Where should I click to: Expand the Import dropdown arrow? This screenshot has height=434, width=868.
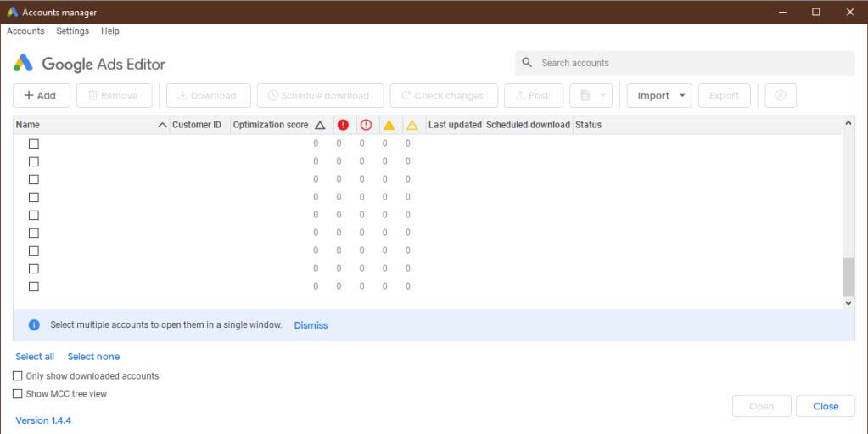point(682,95)
